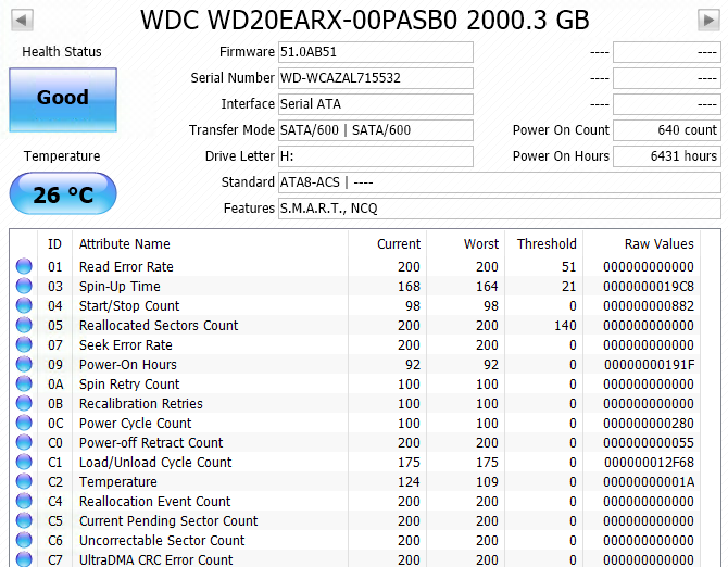Select the Power-On Hours attribute name
728x567 pixels.
128,364
